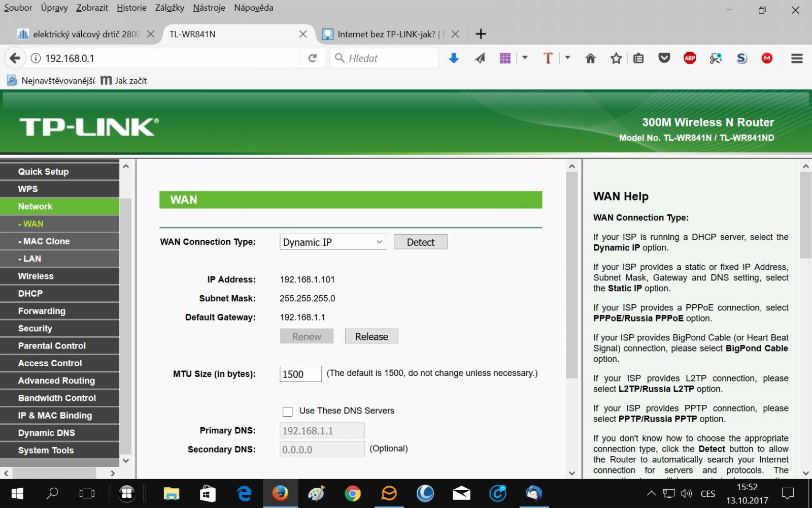Click the browser back arrow
Image resolution: width=812 pixels, height=508 pixels.
pos(15,58)
